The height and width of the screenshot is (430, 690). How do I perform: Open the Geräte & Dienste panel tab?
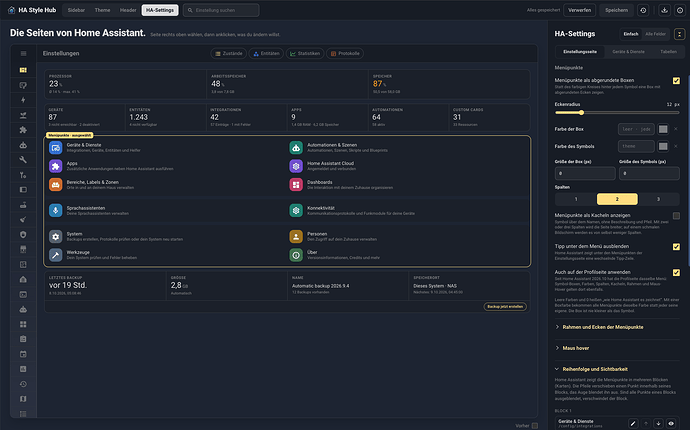point(628,52)
